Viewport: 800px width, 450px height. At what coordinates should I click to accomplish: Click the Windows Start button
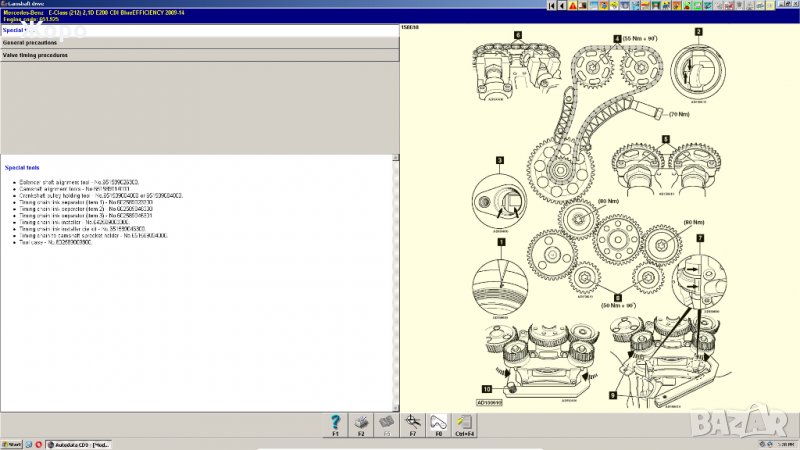click(12, 443)
